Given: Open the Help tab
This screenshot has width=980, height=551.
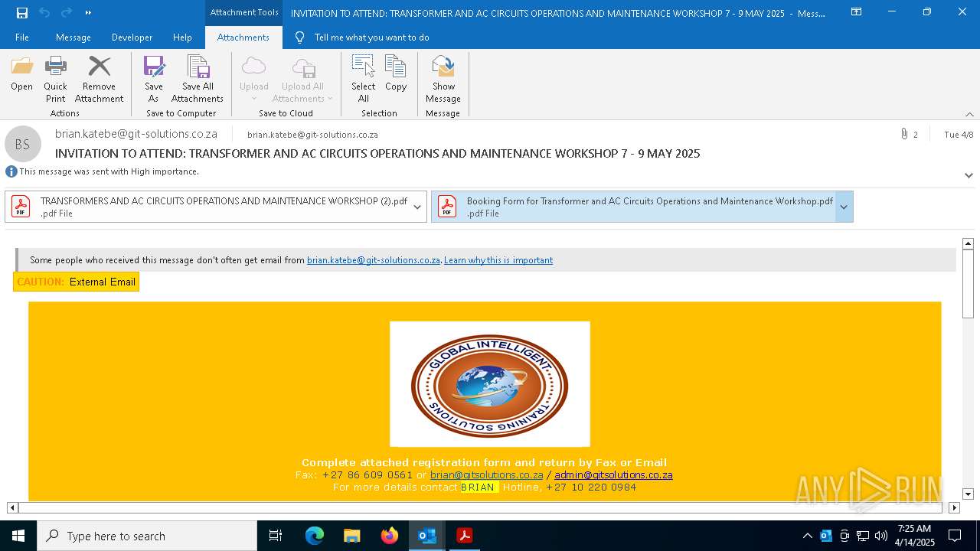Looking at the screenshot, I should coord(182,37).
